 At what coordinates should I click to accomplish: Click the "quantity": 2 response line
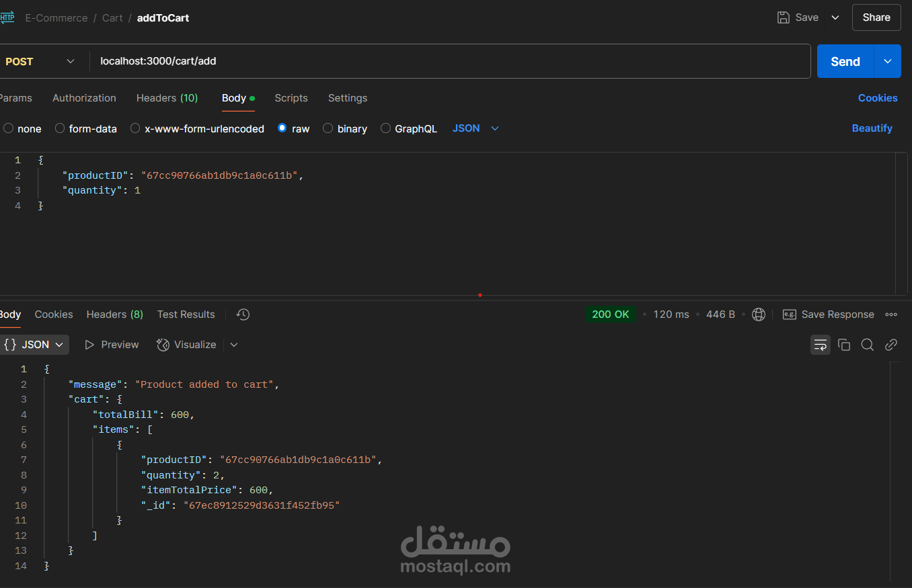[183, 475]
